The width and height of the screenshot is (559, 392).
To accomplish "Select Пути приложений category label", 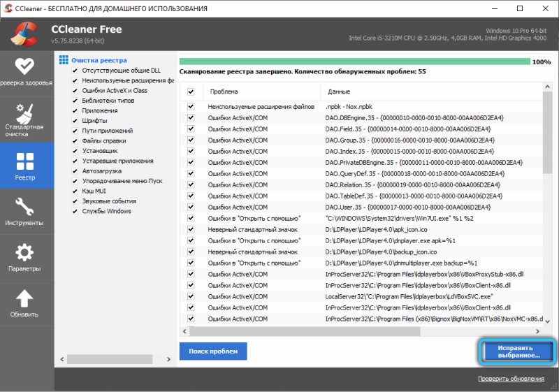I will (x=108, y=131).
